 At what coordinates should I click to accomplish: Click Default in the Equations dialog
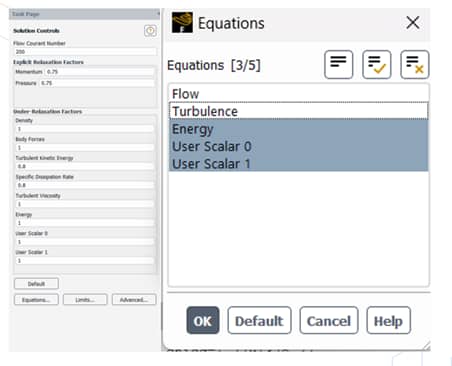click(x=259, y=321)
